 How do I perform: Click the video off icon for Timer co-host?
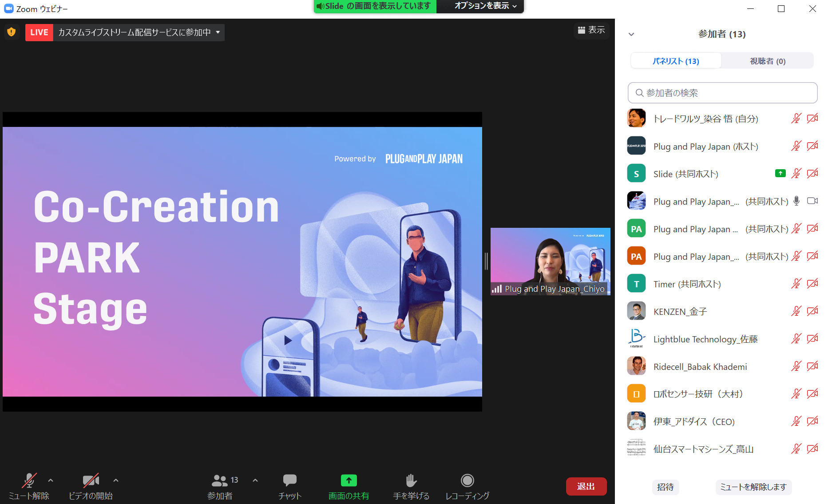pyautogui.click(x=812, y=284)
